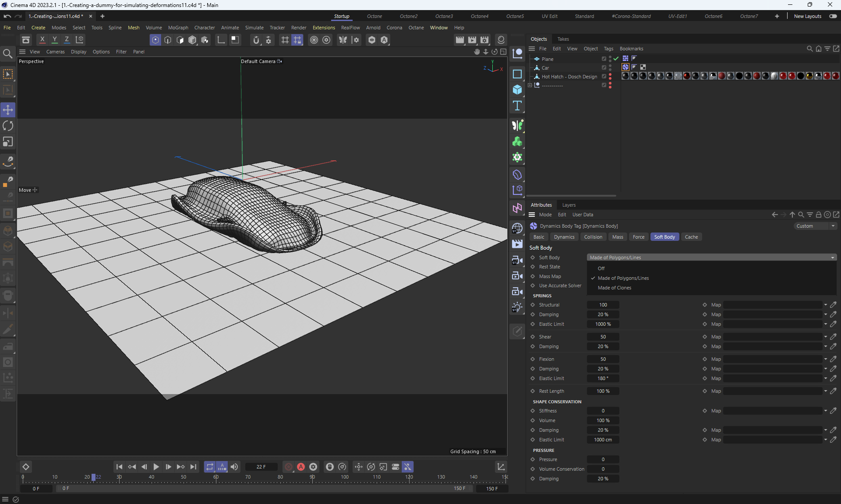Open the Simulate menu
The width and height of the screenshot is (841, 504).
pyautogui.click(x=254, y=28)
